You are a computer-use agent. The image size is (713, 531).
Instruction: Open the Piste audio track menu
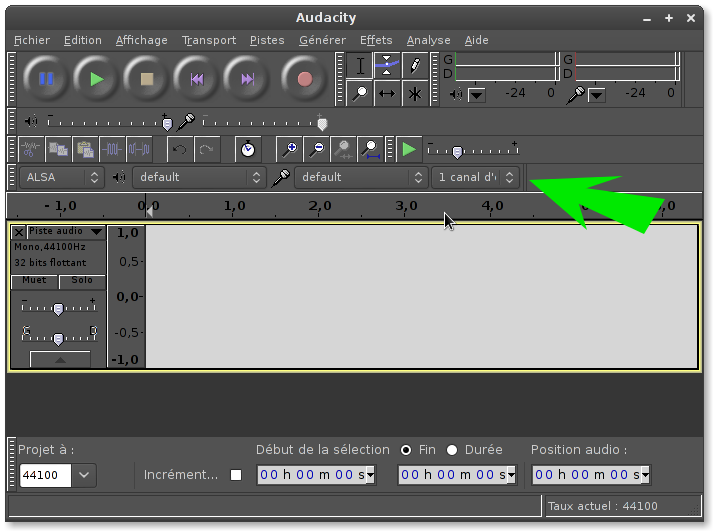pyautogui.click(x=66, y=231)
